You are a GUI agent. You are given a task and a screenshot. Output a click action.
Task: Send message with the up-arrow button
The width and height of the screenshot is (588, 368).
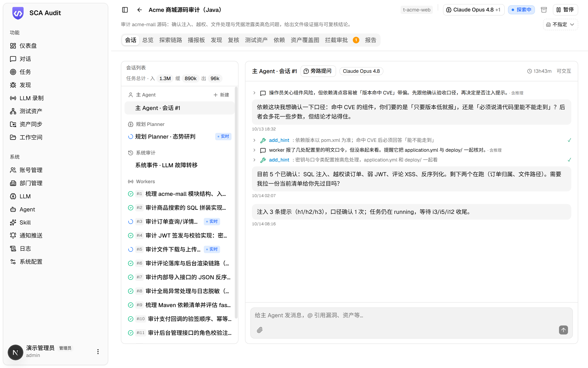click(x=563, y=330)
